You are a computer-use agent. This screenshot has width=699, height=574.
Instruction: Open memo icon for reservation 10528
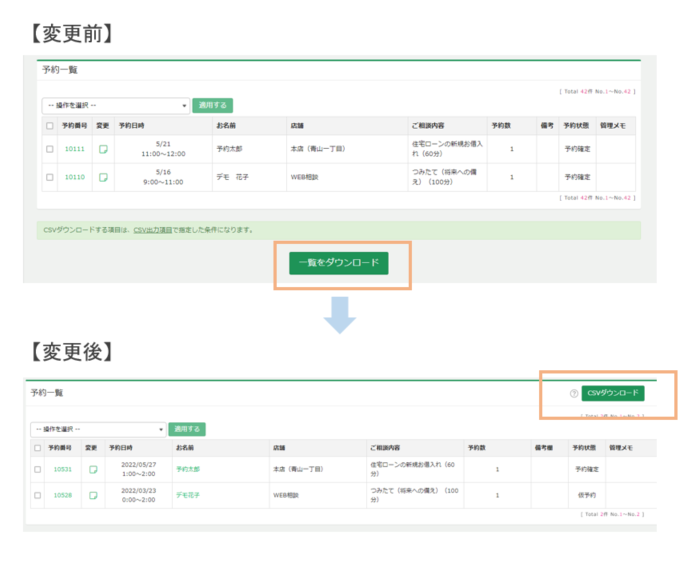tap(93, 495)
